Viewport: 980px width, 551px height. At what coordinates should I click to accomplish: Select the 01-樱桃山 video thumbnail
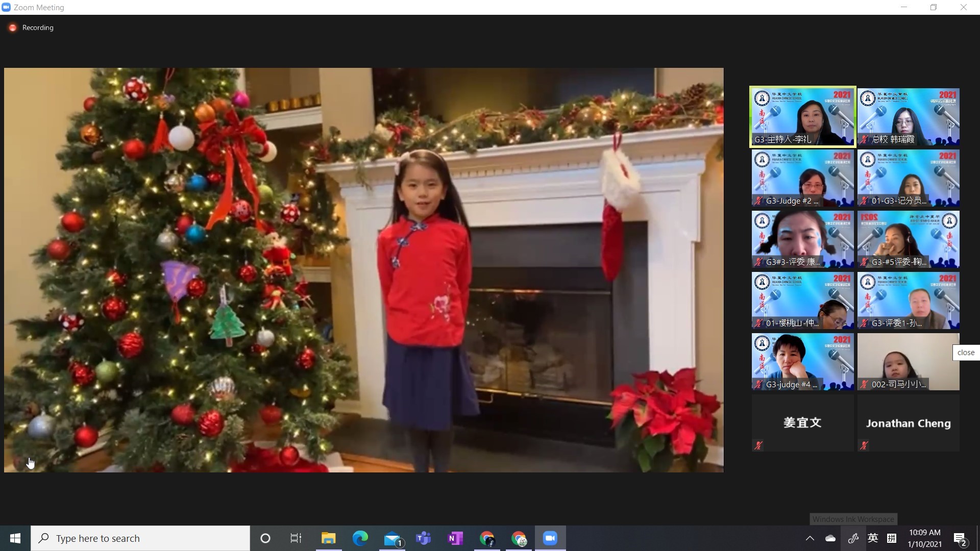pyautogui.click(x=802, y=300)
